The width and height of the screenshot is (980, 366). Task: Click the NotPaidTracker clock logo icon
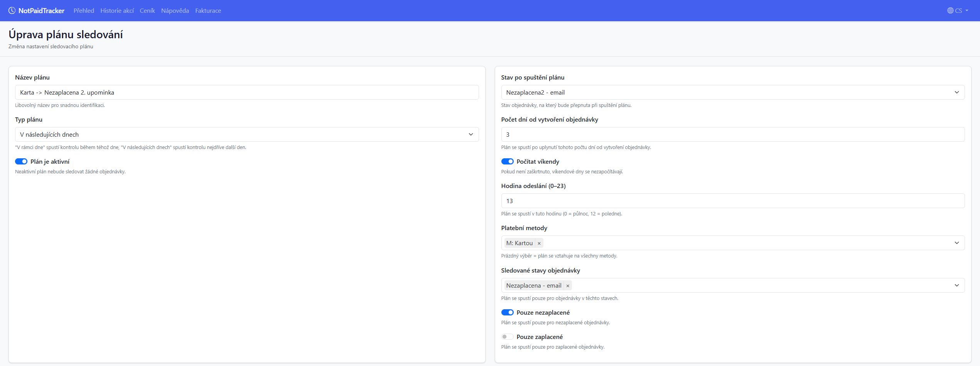[x=12, y=10]
